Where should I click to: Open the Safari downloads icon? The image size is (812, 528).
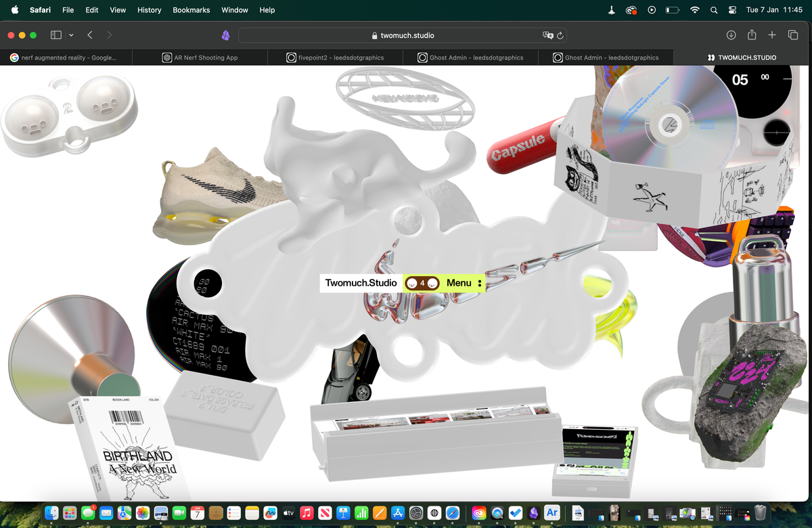pos(731,35)
